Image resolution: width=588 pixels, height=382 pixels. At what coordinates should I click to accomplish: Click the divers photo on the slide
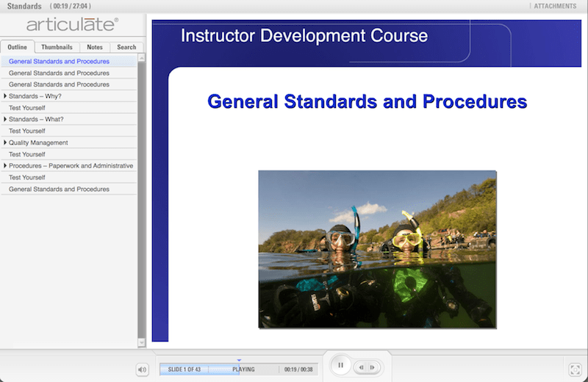377,249
